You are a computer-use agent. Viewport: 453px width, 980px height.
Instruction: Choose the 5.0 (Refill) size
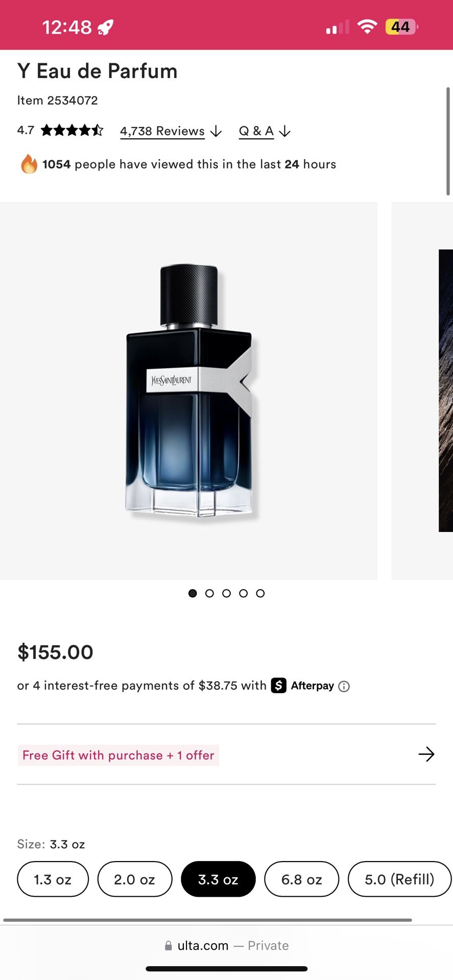pos(400,879)
